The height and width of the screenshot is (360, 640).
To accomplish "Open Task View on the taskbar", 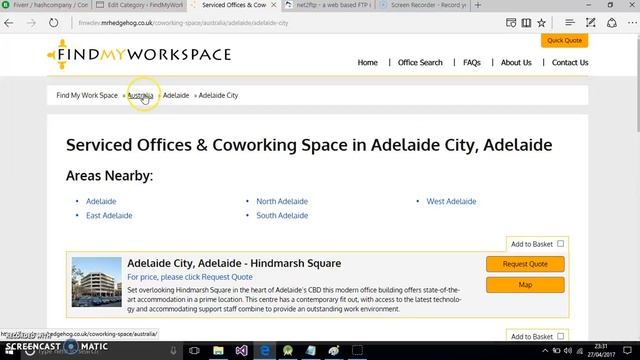I will tap(194, 350).
